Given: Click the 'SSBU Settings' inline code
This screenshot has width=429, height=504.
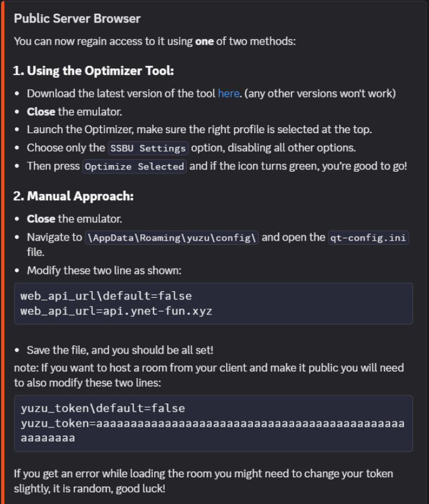Looking at the screenshot, I should click(x=148, y=148).
